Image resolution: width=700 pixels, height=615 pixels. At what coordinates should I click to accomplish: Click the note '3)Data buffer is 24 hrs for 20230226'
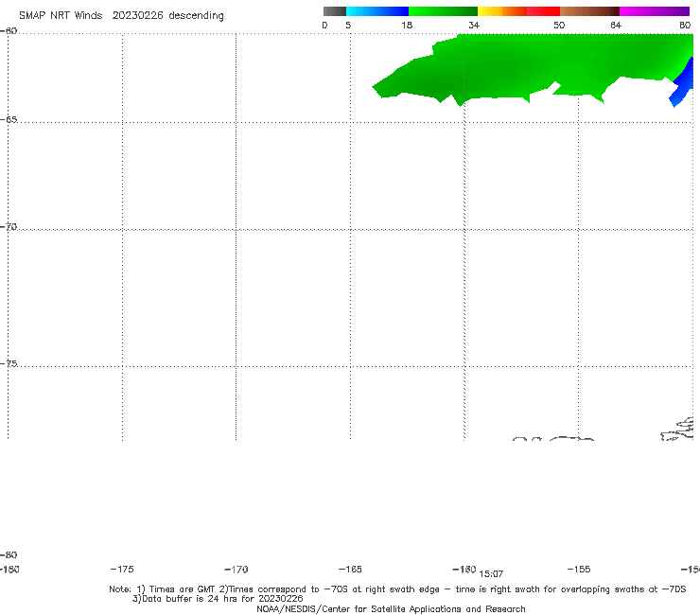coord(218,599)
